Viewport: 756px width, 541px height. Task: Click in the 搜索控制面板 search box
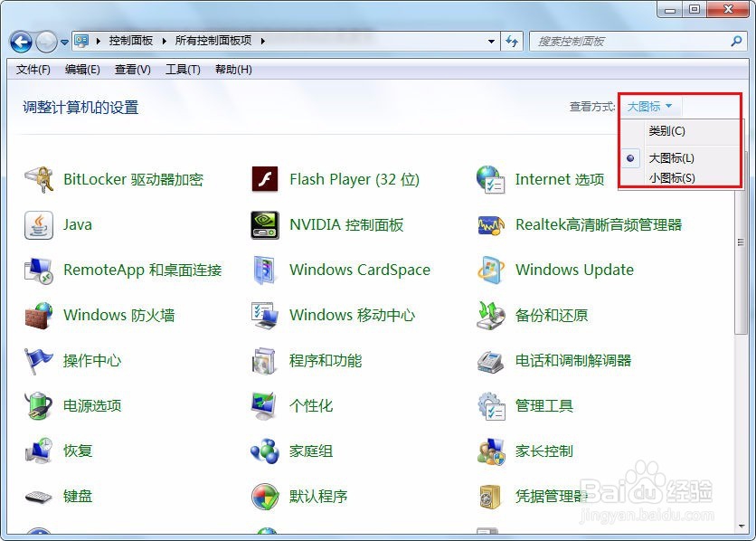(629, 42)
